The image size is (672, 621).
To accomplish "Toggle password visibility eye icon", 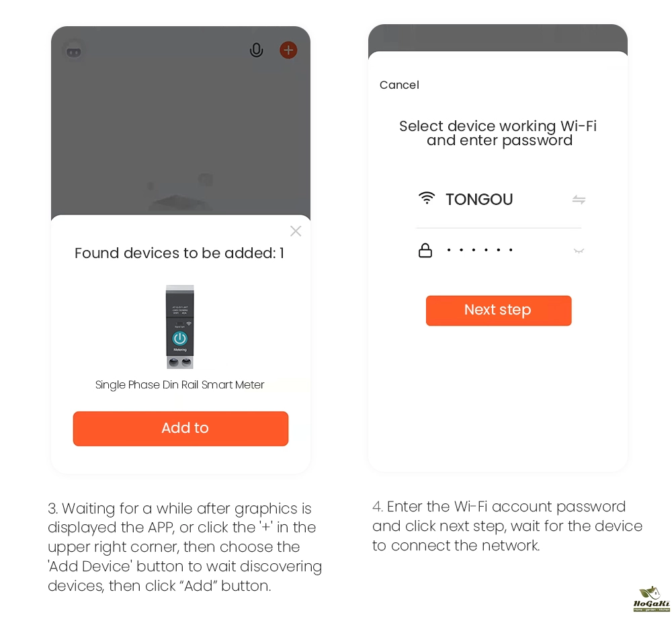I will [579, 251].
